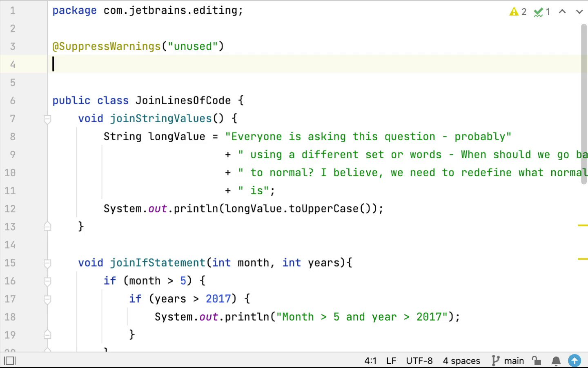Screen dimensions: 588x368
Task: Jump to previous problem using up chevron
Action: [563, 12]
